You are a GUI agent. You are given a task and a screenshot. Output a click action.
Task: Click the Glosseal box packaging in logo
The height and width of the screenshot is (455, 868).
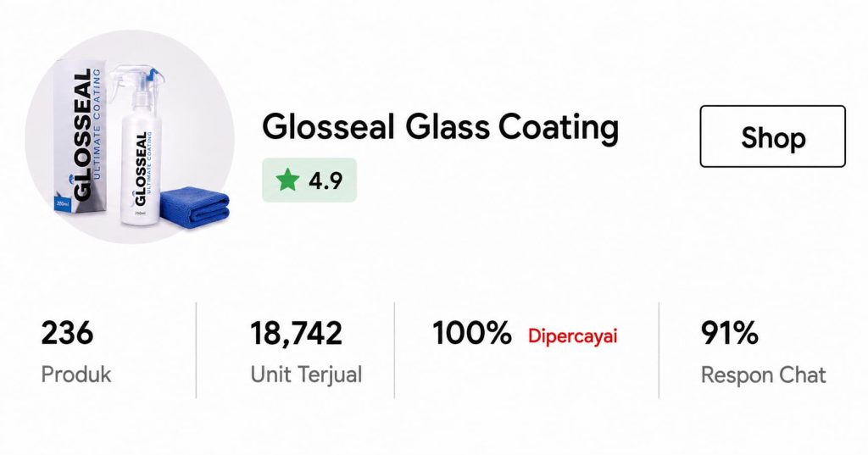81,137
